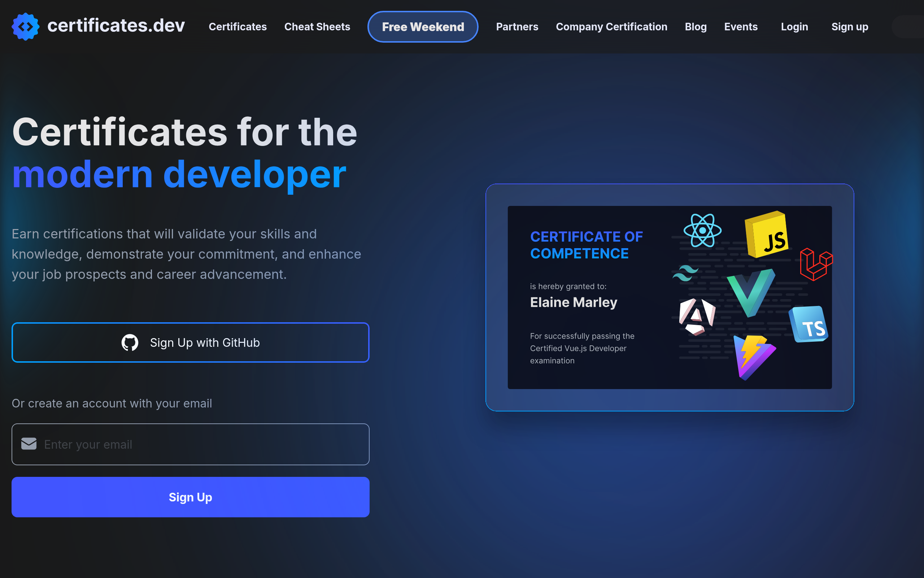Open Company Certification in navigation
The height and width of the screenshot is (578, 924).
point(611,27)
